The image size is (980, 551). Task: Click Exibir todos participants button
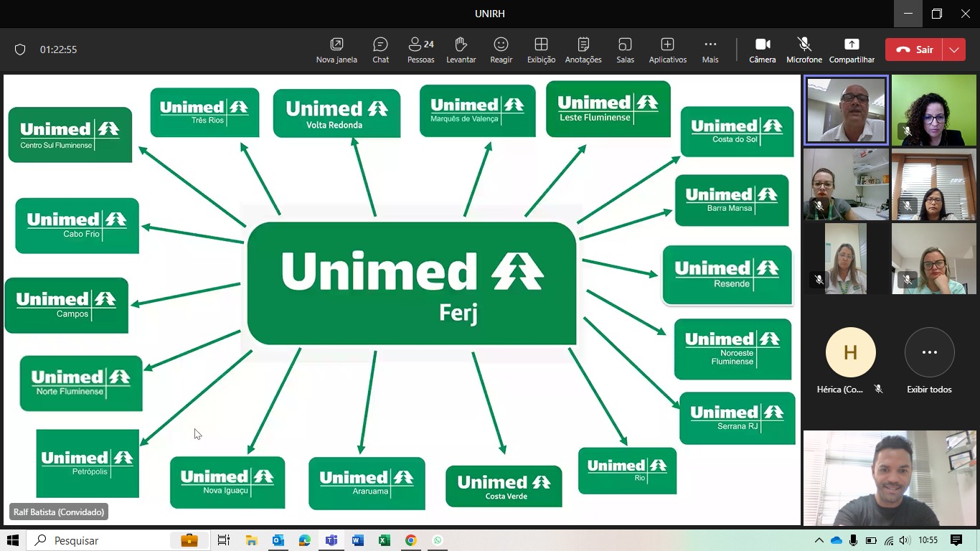click(x=929, y=352)
